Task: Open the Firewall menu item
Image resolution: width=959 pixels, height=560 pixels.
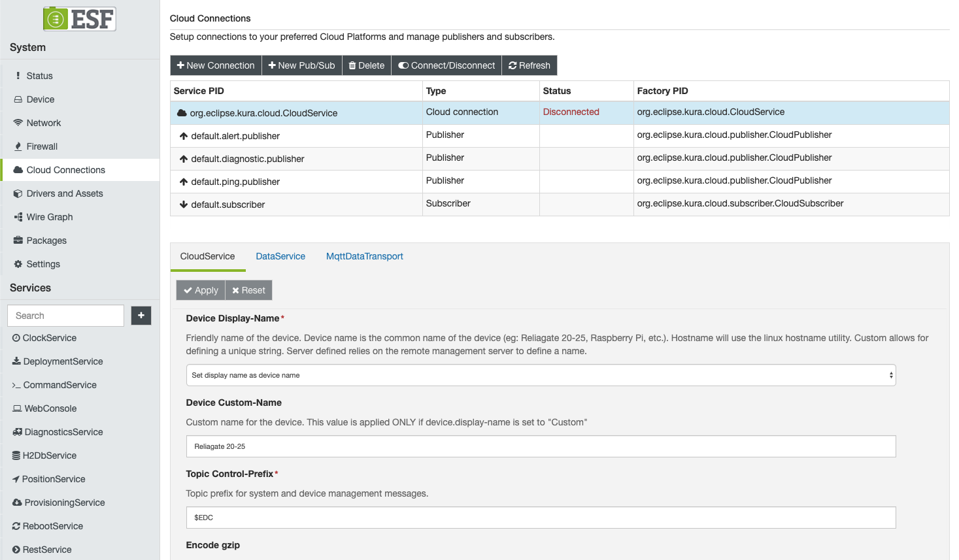Action: click(80, 146)
